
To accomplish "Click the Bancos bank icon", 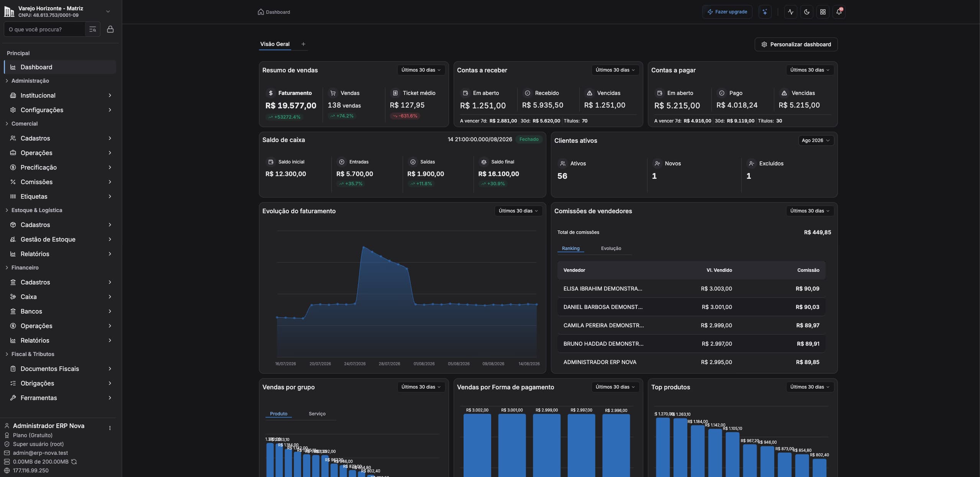I will 13,311.
